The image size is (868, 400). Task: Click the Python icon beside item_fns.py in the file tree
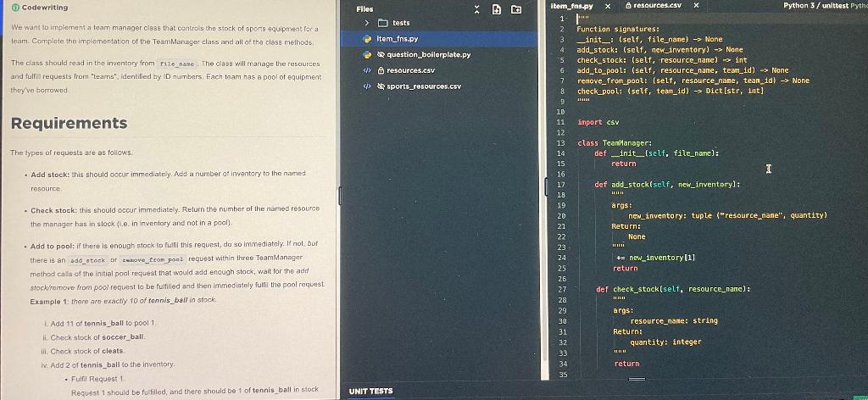[366, 39]
